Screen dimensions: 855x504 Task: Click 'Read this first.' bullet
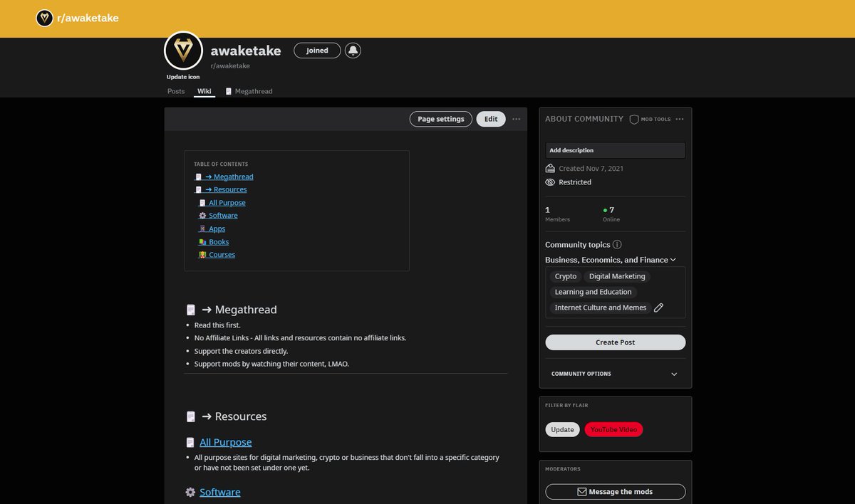pyautogui.click(x=217, y=325)
